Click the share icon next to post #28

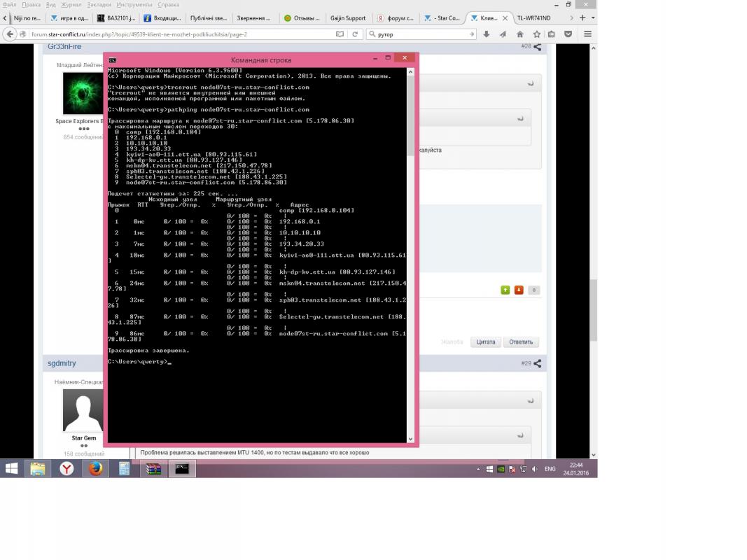pos(538,47)
